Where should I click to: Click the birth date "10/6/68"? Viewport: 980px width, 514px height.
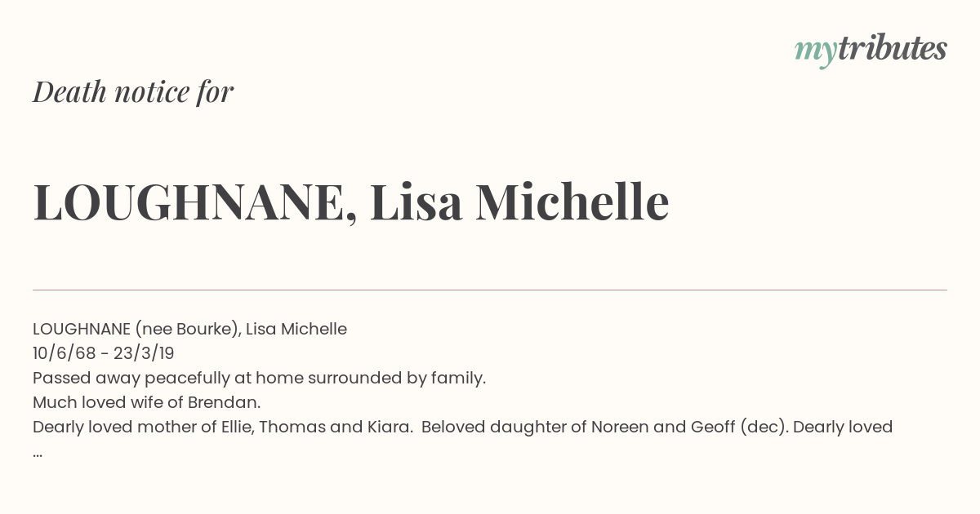(x=62, y=353)
